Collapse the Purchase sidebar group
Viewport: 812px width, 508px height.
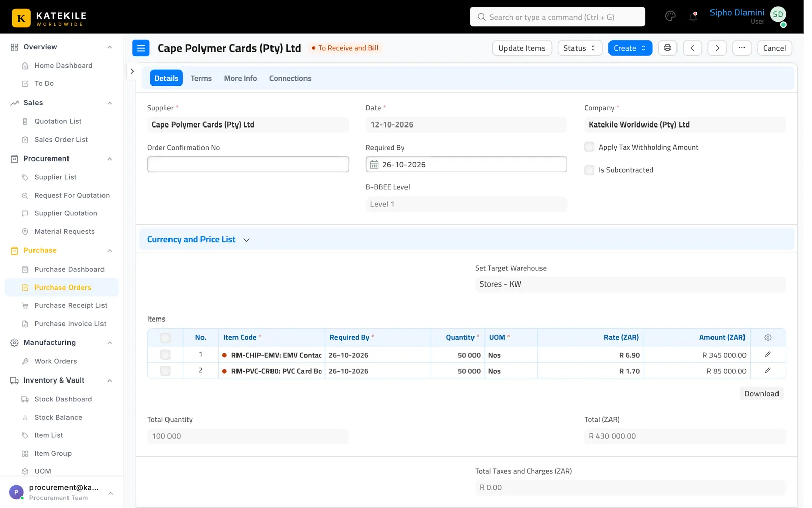[x=110, y=251]
